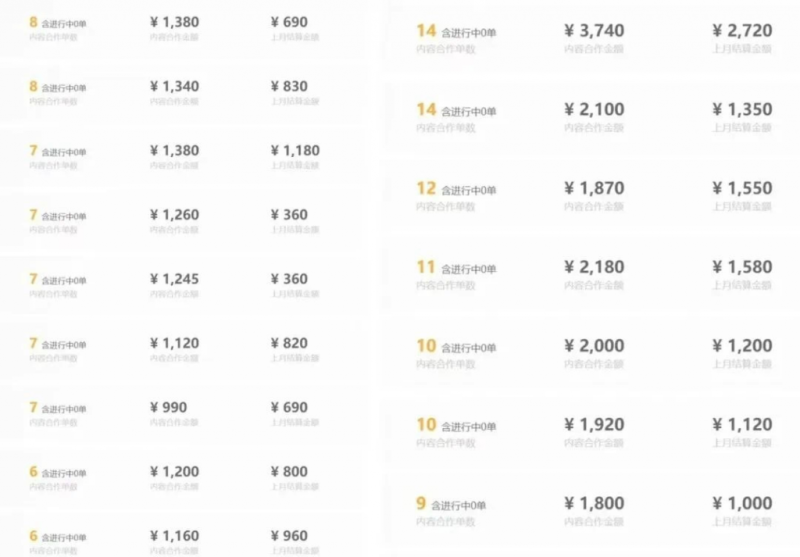This screenshot has height=557, width=800.
Task: Click the order count showing 12
Action: tap(427, 188)
